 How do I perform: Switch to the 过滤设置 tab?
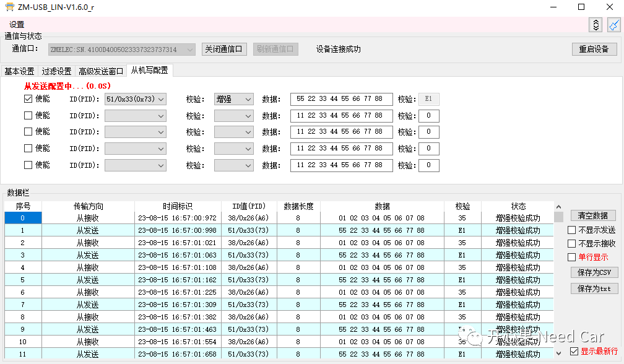tap(56, 71)
